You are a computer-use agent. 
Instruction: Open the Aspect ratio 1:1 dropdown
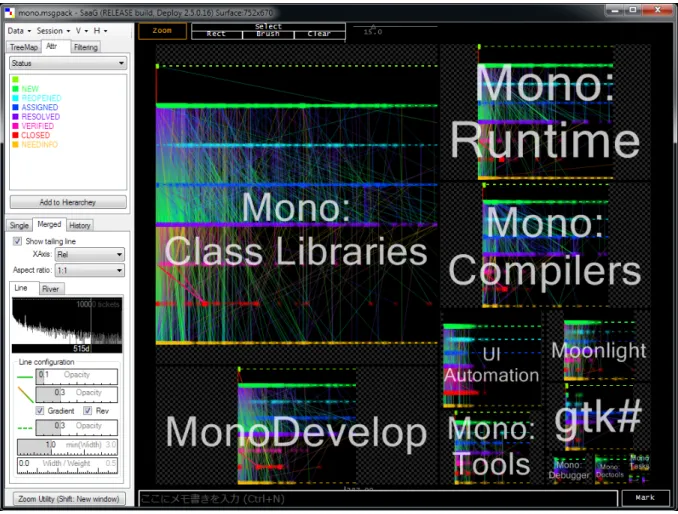90,270
